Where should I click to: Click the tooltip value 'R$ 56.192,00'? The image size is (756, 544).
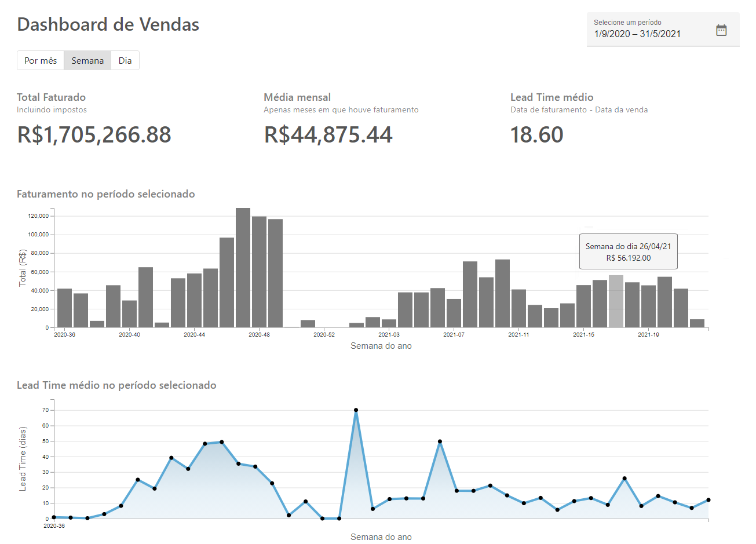pos(629,258)
